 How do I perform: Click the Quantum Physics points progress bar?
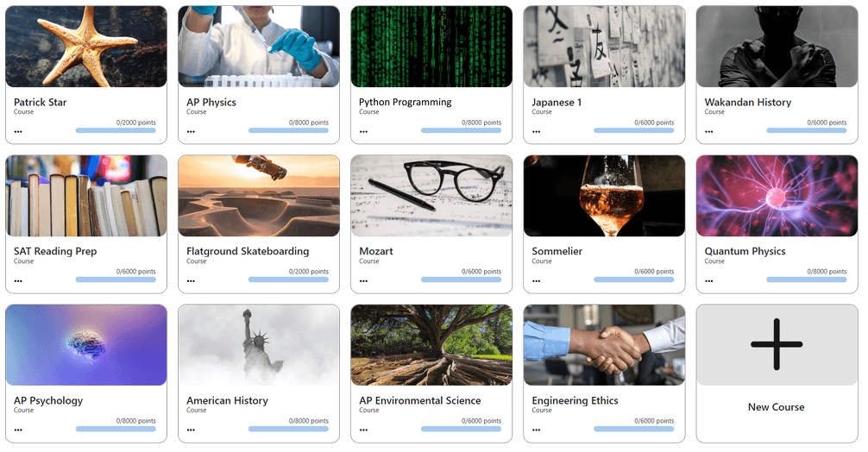[x=807, y=280]
